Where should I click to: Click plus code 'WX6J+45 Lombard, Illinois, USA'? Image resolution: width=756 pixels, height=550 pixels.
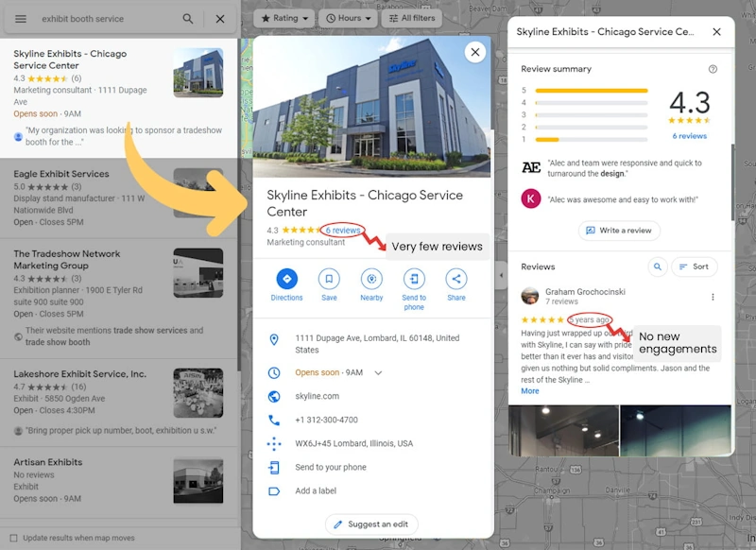tap(353, 443)
